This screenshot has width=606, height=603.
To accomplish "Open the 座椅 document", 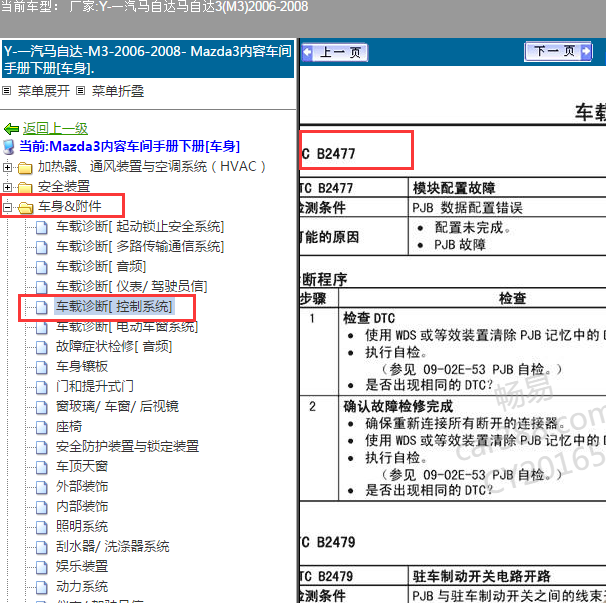I will pos(69,427).
